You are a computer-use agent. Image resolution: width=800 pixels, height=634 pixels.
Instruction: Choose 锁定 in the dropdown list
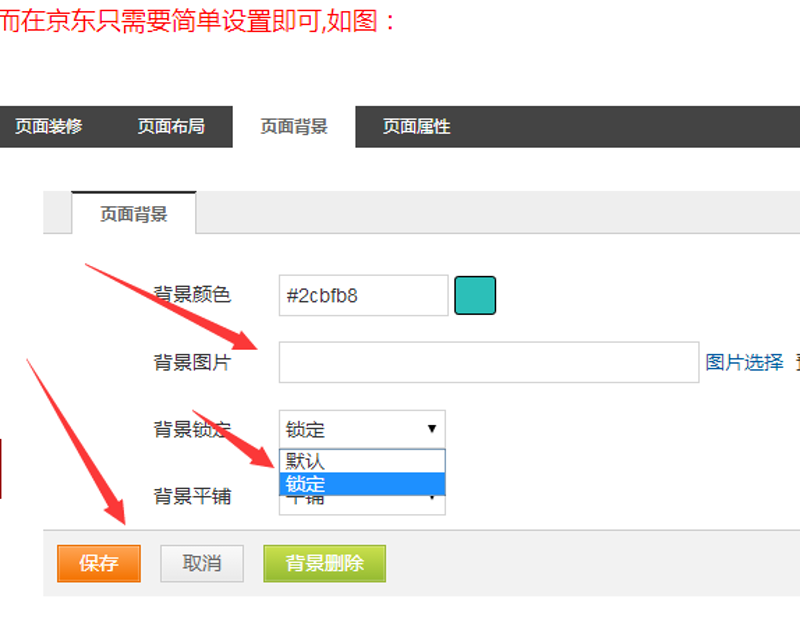point(362,484)
